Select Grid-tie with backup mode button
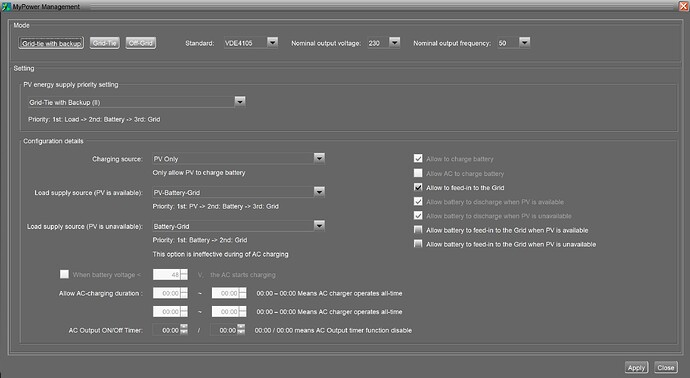This screenshot has height=378, width=690. click(51, 43)
